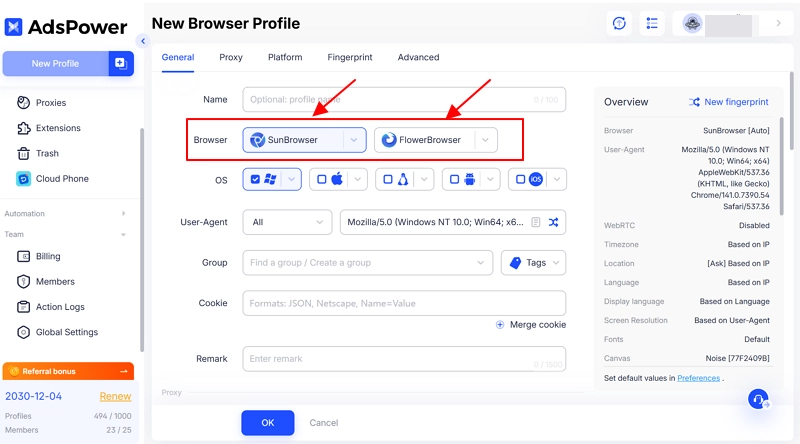The width and height of the screenshot is (800, 444).
Task: Open the support headset chat icon
Action: (x=759, y=399)
